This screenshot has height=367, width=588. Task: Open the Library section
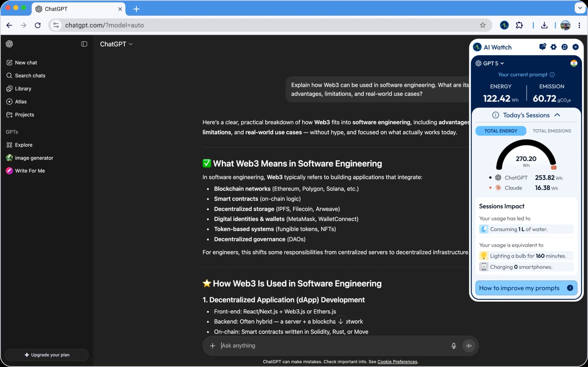click(23, 88)
